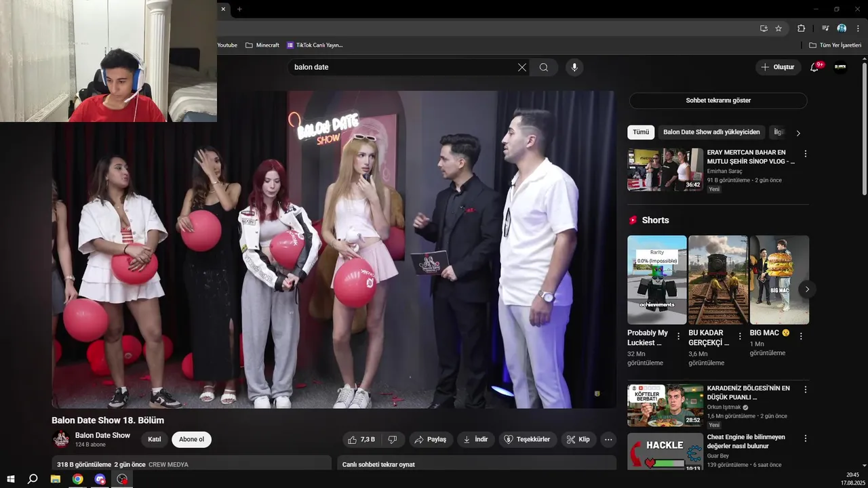Open Discord from the taskbar
This screenshot has width=868, height=488.
click(100, 479)
